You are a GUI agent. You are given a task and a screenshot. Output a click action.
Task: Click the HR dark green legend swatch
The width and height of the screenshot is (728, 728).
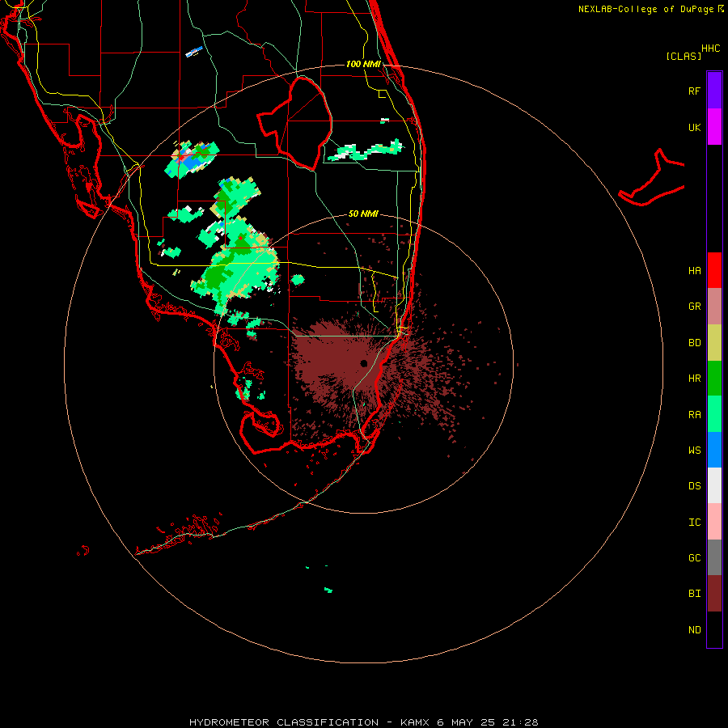[714, 379]
